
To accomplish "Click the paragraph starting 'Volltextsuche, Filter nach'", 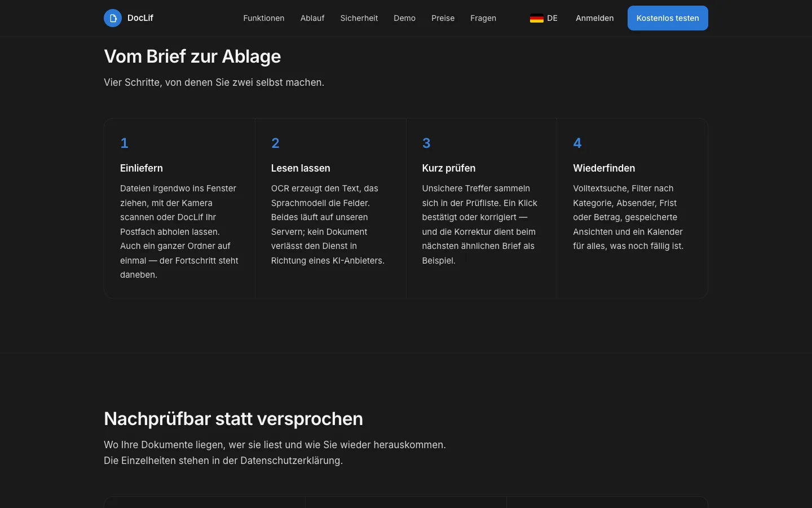I will pyautogui.click(x=629, y=217).
